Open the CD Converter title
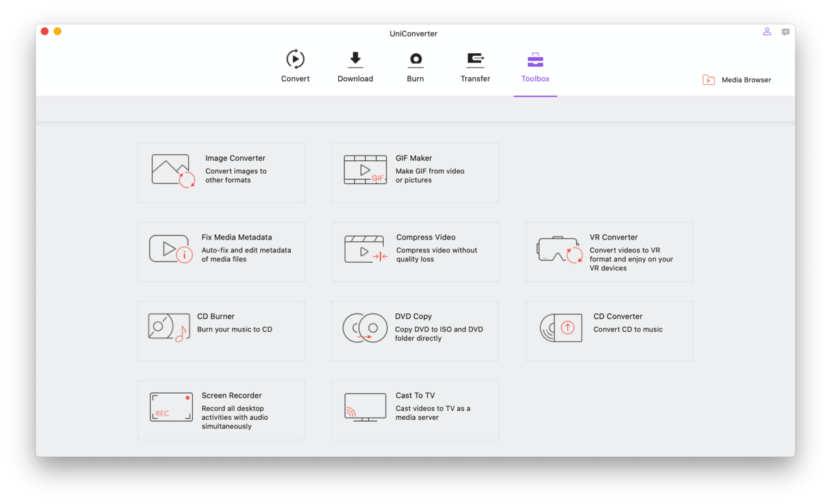This screenshot has height=504, width=831. 618,317
